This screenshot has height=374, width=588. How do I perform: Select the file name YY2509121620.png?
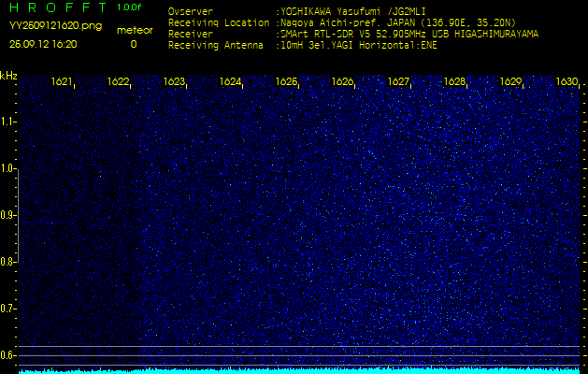55,26
